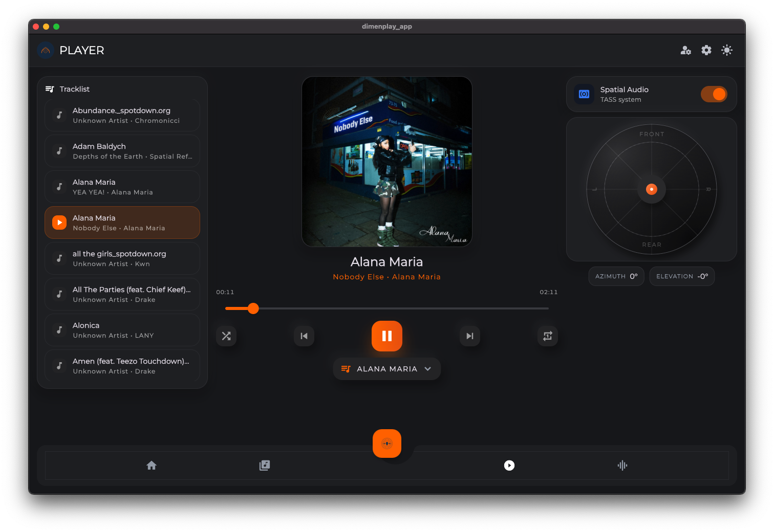Click the play icon on the Nobody Else track
Image resolution: width=774 pixels, height=532 pixels.
59,223
